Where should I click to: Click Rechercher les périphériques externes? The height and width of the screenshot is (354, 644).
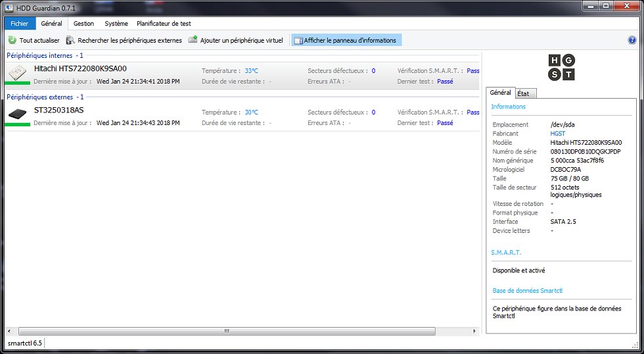click(130, 40)
